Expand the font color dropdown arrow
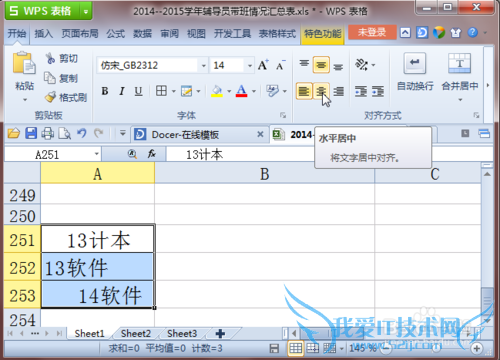Viewport: 500px width, 360px height. (x=254, y=91)
